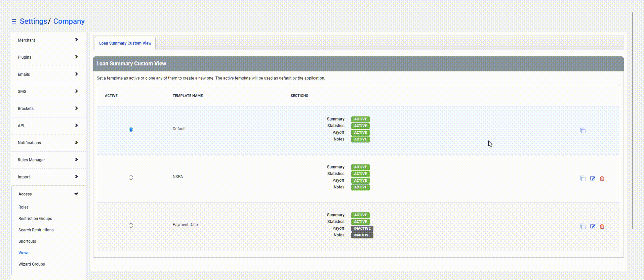Click the TEMPLATE NAME column header

point(188,96)
